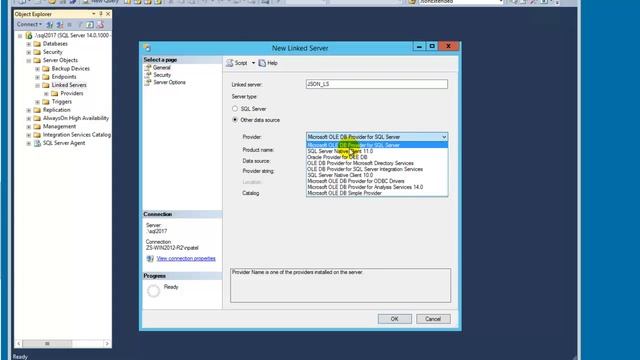640x360 pixels.
Task: Click the icon beside View connection properties
Action: (x=150, y=258)
